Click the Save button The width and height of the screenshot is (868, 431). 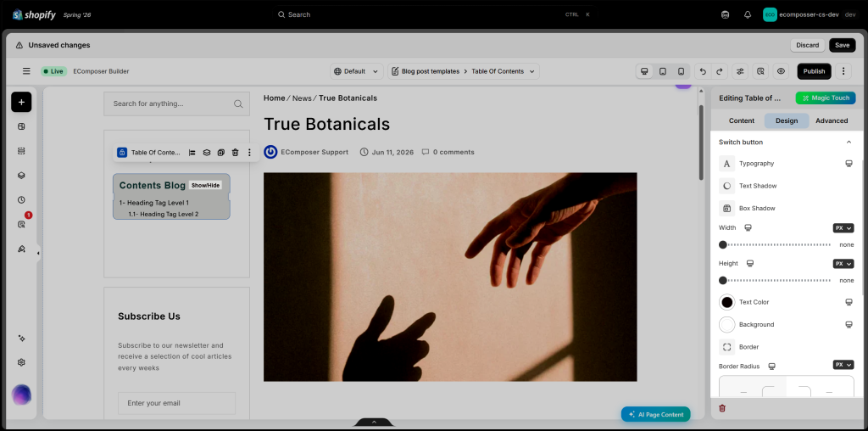click(x=842, y=46)
